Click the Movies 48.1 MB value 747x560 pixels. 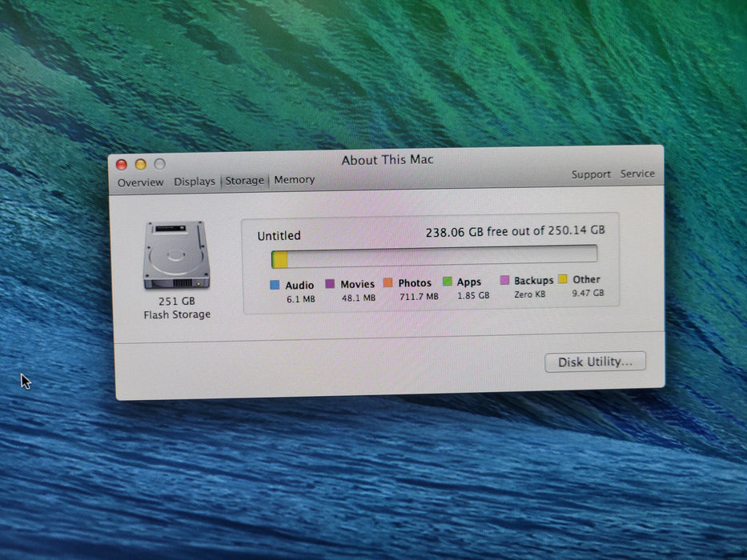tap(359, 298)
